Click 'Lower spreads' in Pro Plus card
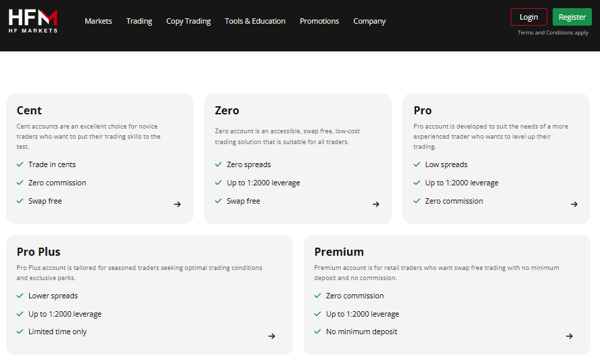 click(53, 296)
